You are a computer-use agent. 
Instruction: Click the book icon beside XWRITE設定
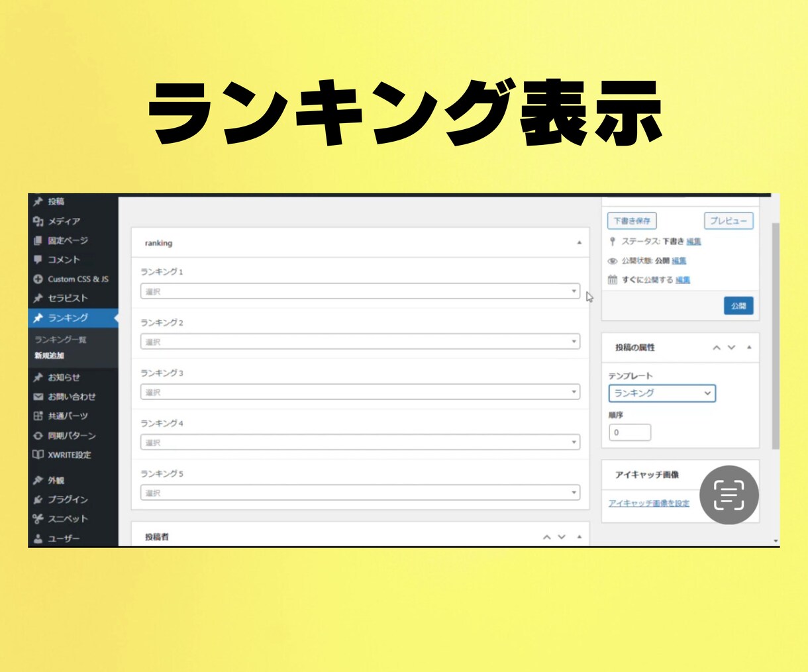click(38, 455)
